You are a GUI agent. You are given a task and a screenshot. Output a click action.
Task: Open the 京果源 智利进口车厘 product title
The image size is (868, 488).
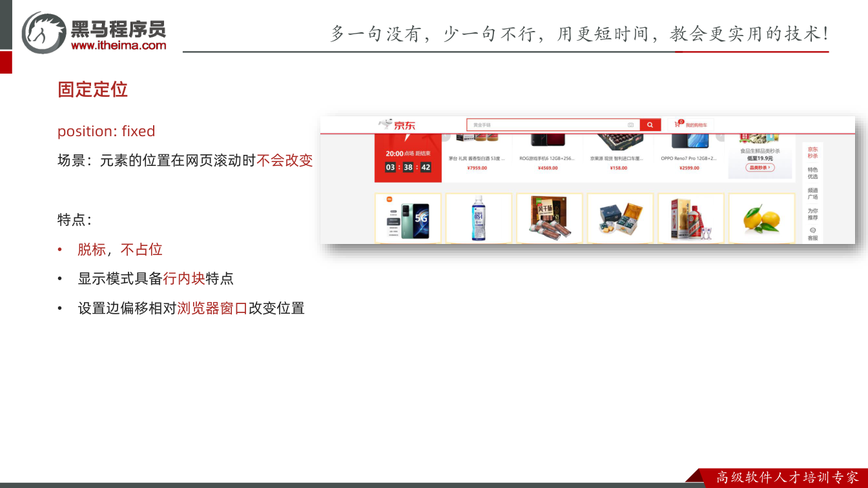click(x=618, y=158)
